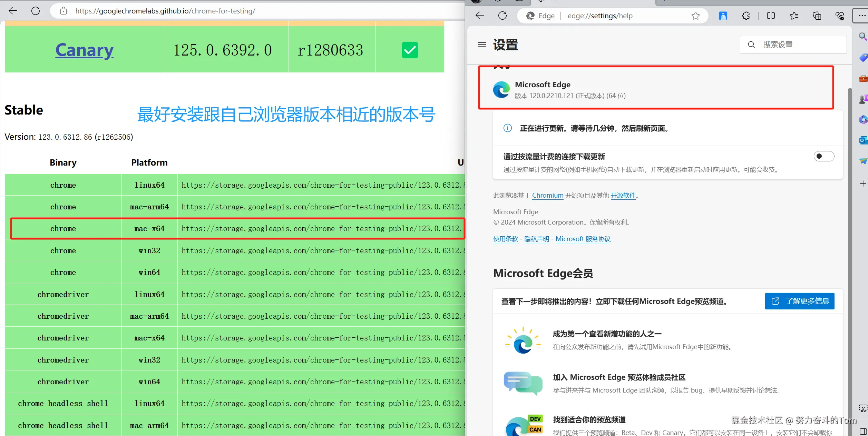868x436 pixels.
Task: Click the Microsoft Edge会员 section heading
Action: [x=543, y=273]
